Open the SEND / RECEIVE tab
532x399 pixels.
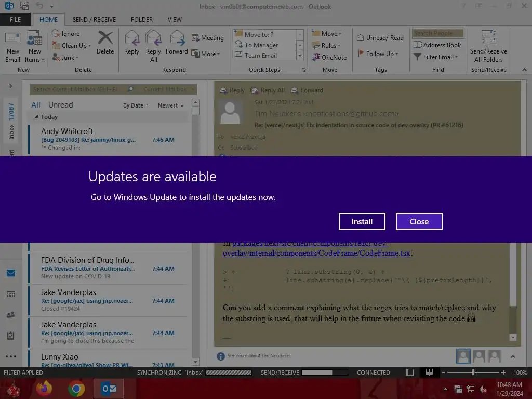[x=94, y=20]
